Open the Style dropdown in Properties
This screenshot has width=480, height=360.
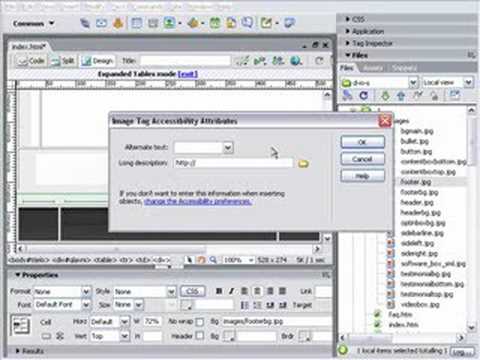[171, 292]
